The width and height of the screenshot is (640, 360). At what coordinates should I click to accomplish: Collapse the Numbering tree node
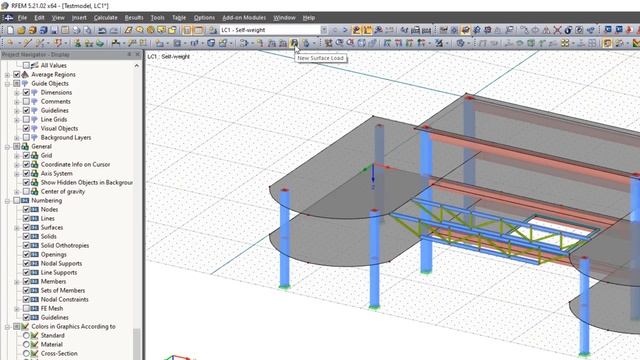7,200
